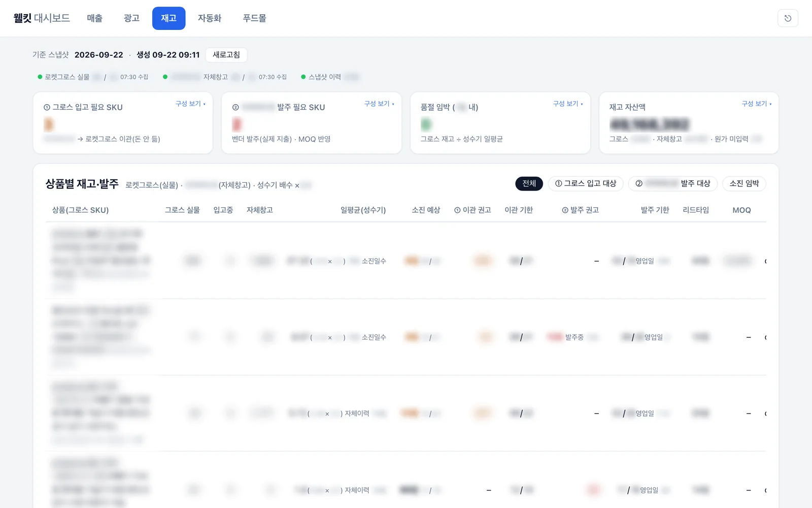Screen dimensions: 812x508
Task: Expand 구성 보기 on 재고 자산액 card
Action: pos(757,104)
